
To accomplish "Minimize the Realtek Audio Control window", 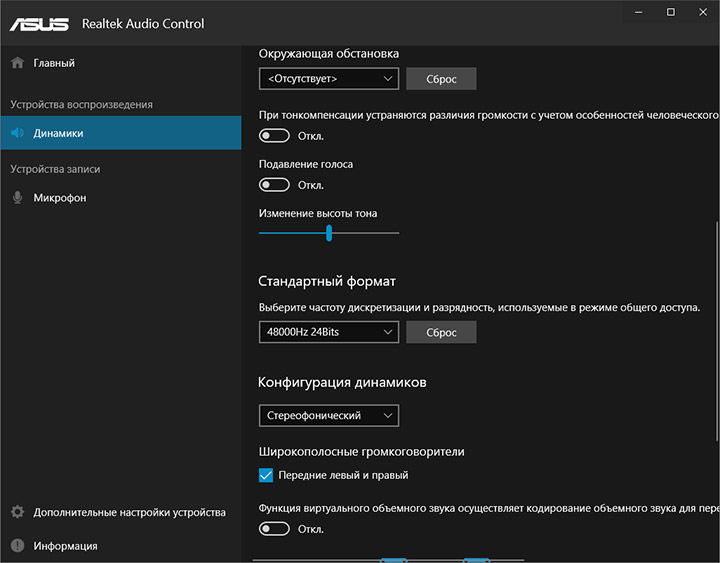I will pos(635,12).
